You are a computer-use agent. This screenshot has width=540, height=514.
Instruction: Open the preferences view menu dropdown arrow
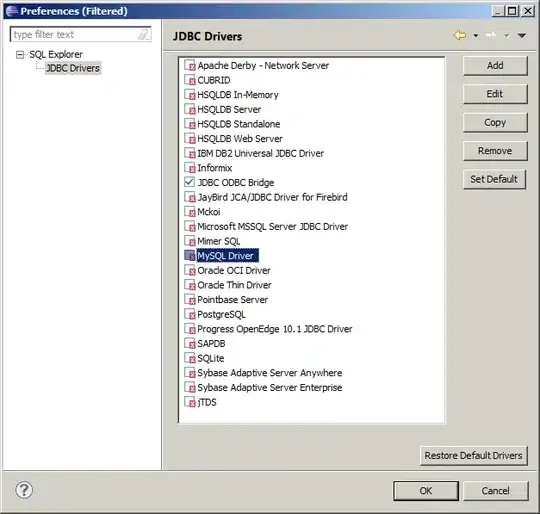pyautogui.click(x=522, y=35)
